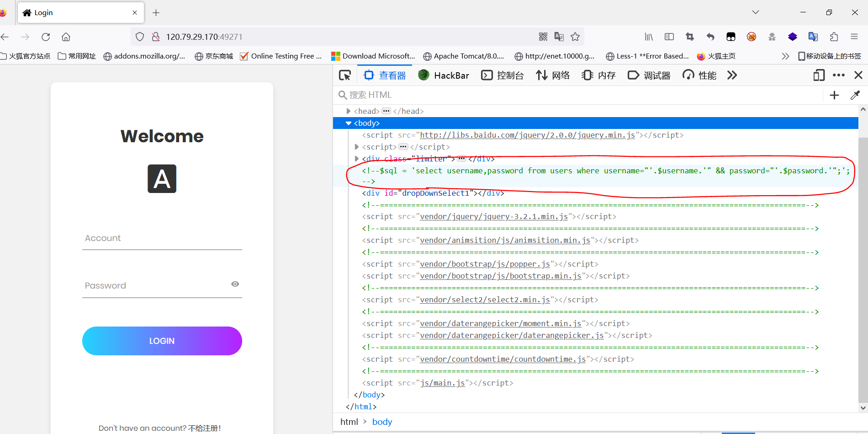
Task: Open 火狐官方站点 bookmark
Action: pyautogui.click(x=26, y=56)
